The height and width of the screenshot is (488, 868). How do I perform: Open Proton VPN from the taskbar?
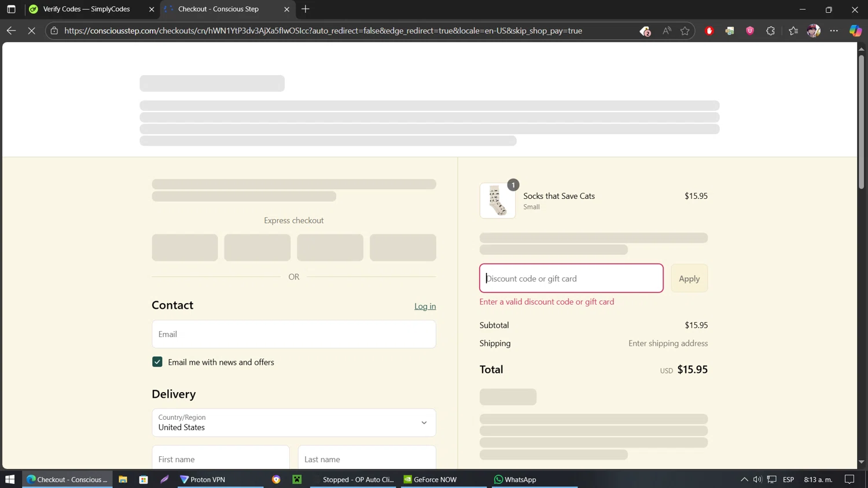tap(220, 479)
